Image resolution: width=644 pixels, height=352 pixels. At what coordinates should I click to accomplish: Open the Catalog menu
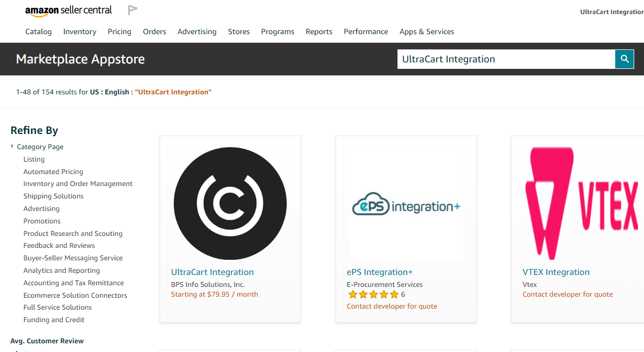pyautogui.click(x=39, y=31)
